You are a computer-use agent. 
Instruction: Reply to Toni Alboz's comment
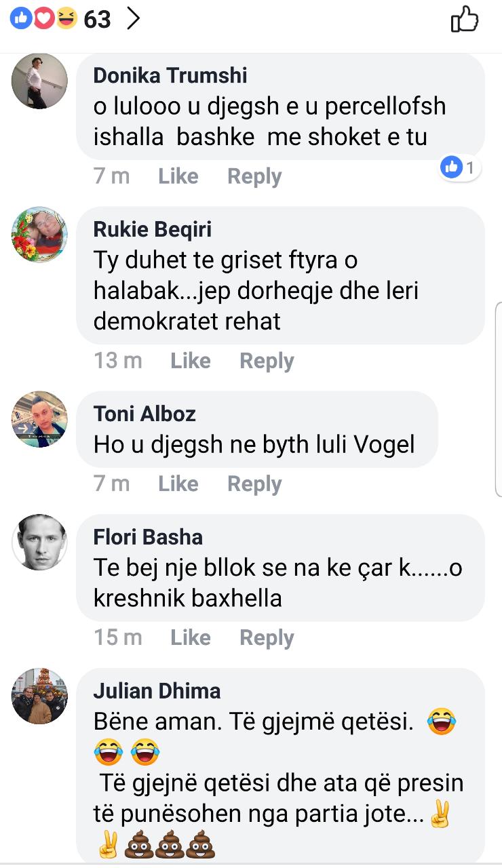click(x=254, y=484)
